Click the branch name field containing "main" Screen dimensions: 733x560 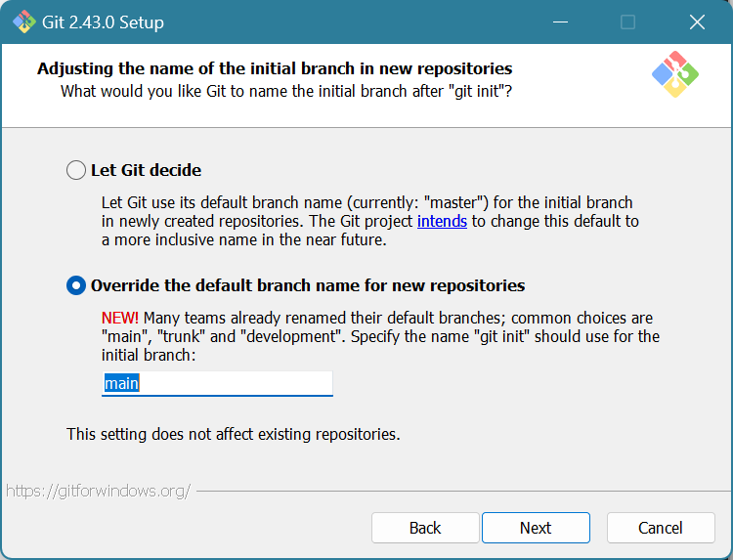[x=217, y=383]
